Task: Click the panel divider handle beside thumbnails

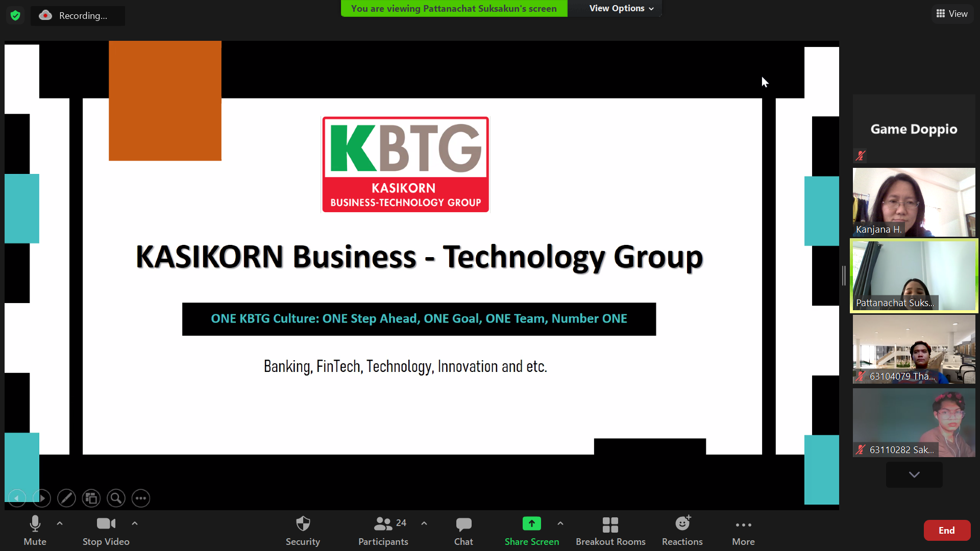Action: click(x=844, y=275)
